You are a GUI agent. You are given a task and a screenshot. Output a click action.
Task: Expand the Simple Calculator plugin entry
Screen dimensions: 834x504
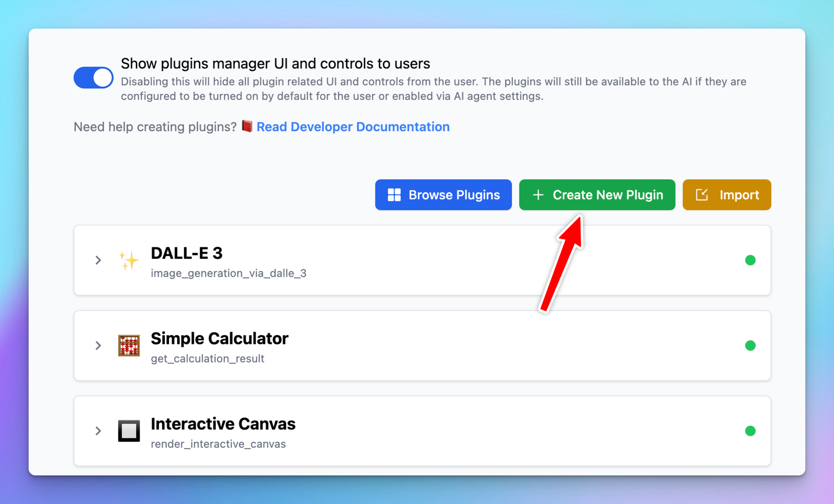click(98, 345)
